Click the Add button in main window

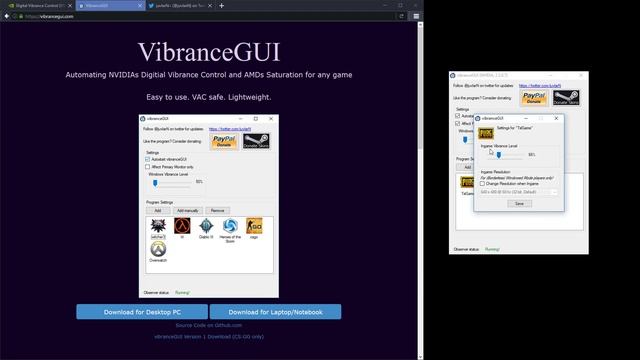tap(465, 167)
